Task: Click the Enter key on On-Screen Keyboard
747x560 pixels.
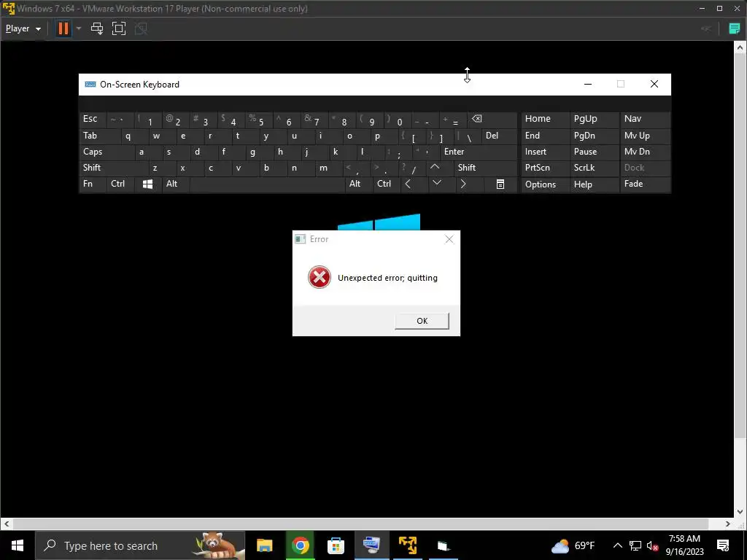Action: (x=479, y=152)
